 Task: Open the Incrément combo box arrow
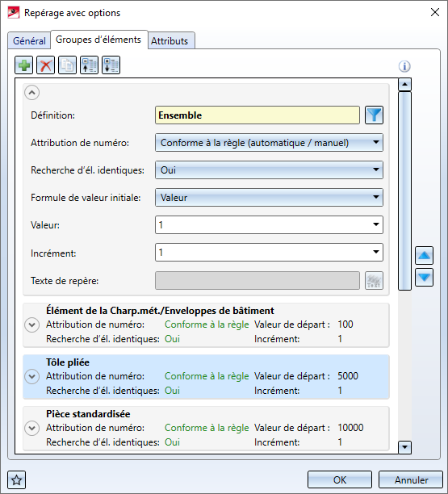click(x=376, y=252)
